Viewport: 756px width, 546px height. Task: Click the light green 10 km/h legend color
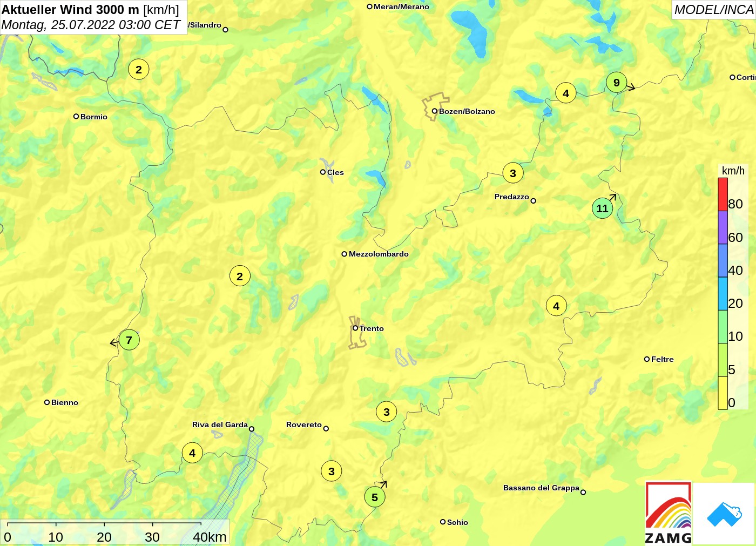click(723, 327)
